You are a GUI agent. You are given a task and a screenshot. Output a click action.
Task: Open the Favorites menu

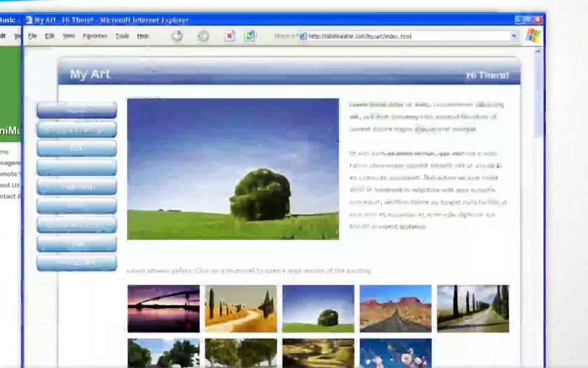(x=95, y=36)
